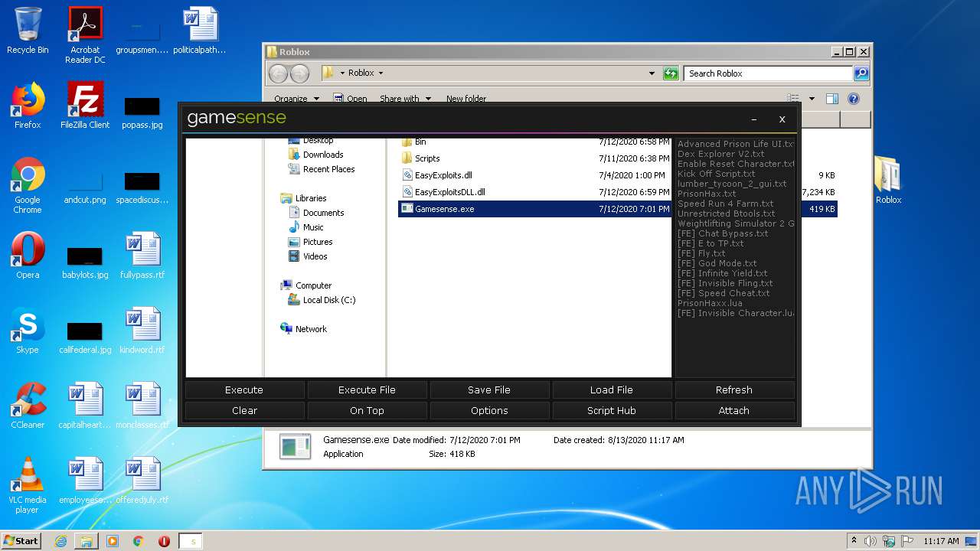Expand Roblox breadcrumb arrow in address bar
This screenshot has height=551, width=980.
point(381,73)
